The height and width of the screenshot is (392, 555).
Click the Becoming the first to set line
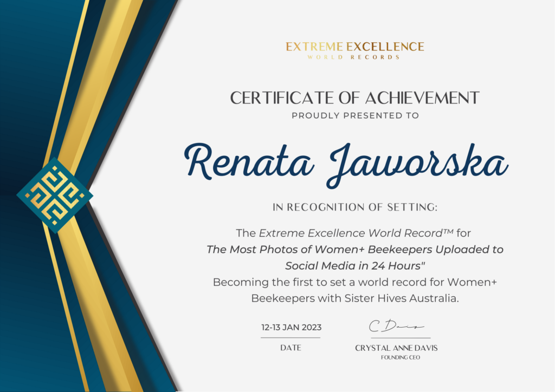355,282
